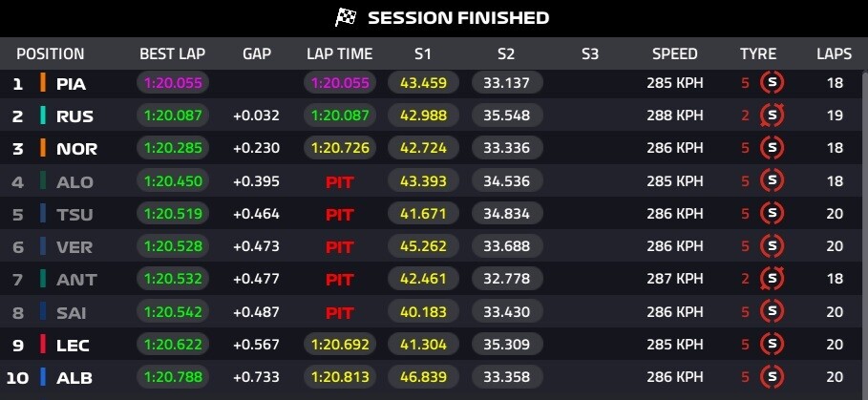Select the TYRE column header
Screen dimensions: 868x400
(758, 53)
